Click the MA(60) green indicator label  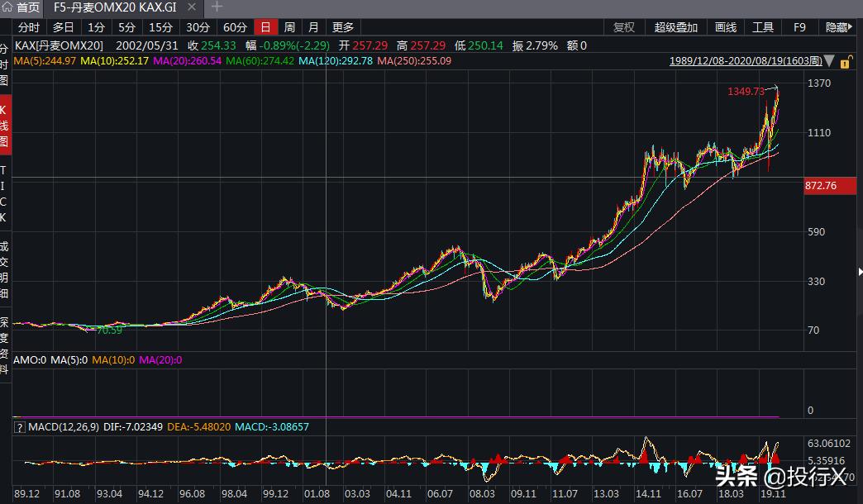(x=259, y=61)
